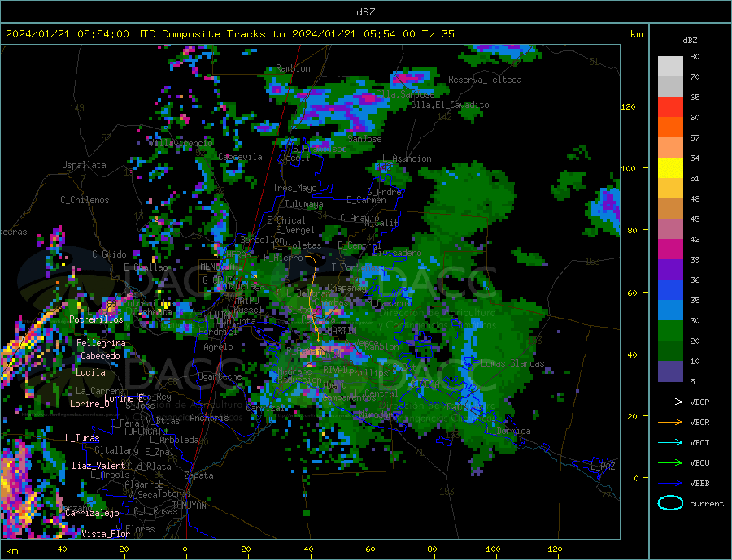Click the 'Clla.El_Cavadito' place label
The image size is (732, 560).
(x=450, y=105)
